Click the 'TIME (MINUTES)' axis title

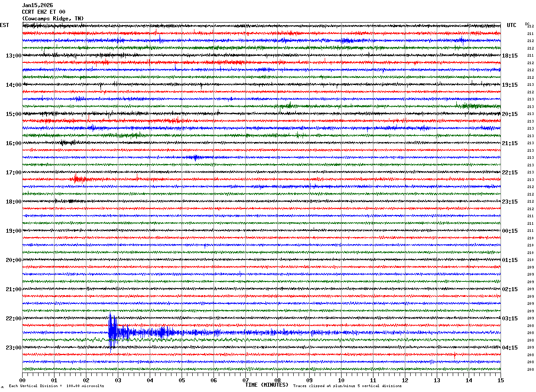click(267, 385)
